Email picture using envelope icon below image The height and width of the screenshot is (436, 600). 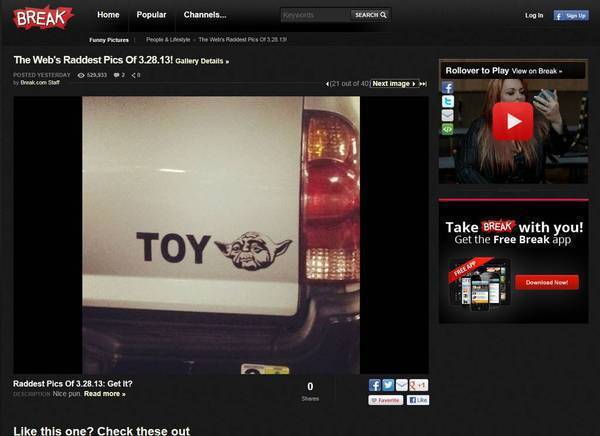[401, 385]
